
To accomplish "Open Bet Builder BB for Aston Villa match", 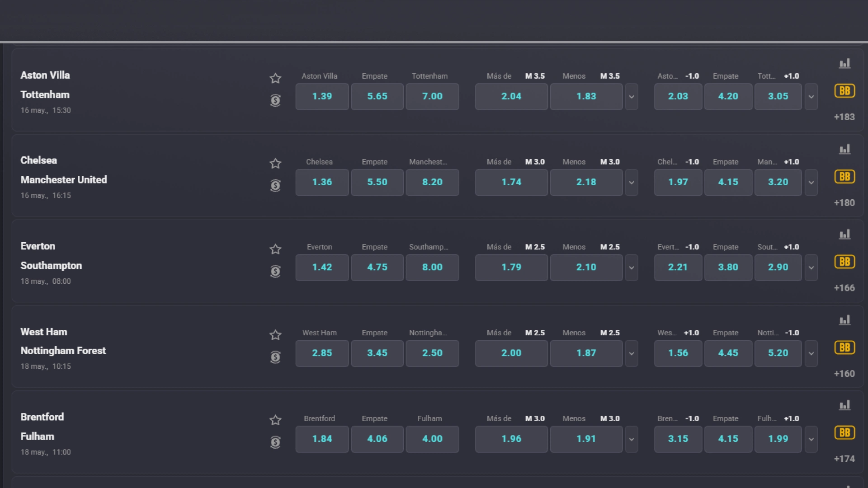I will click(x=844, y=91).
